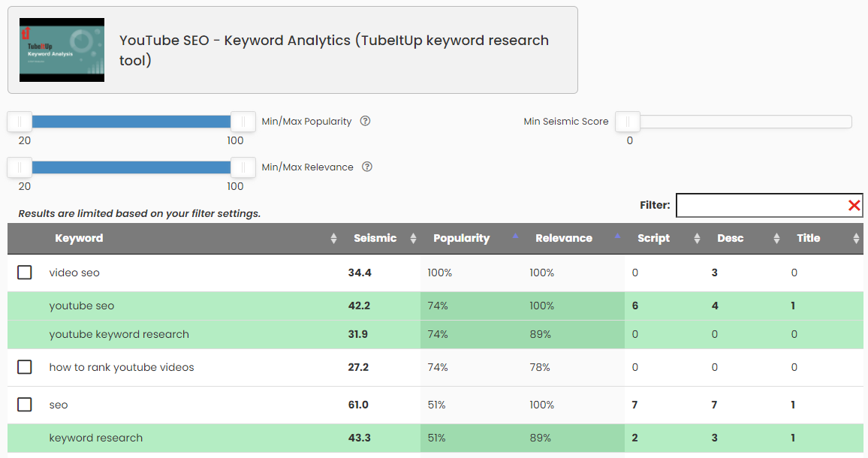
Task: Check the 'video seo' keyword checkbox
Action: (x=24, y=273)
